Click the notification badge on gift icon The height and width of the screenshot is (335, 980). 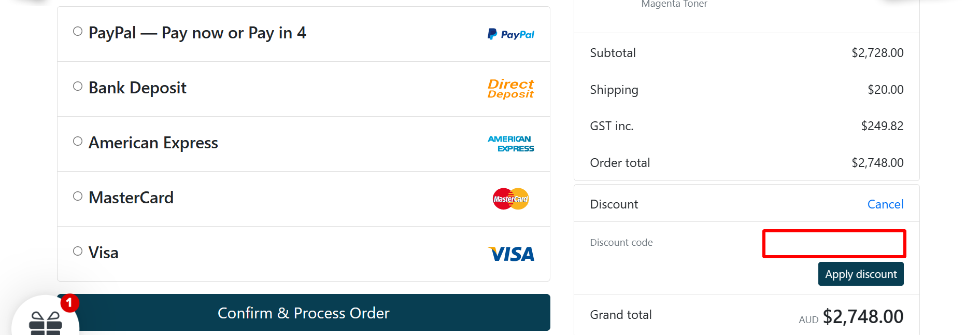point(69,303)
